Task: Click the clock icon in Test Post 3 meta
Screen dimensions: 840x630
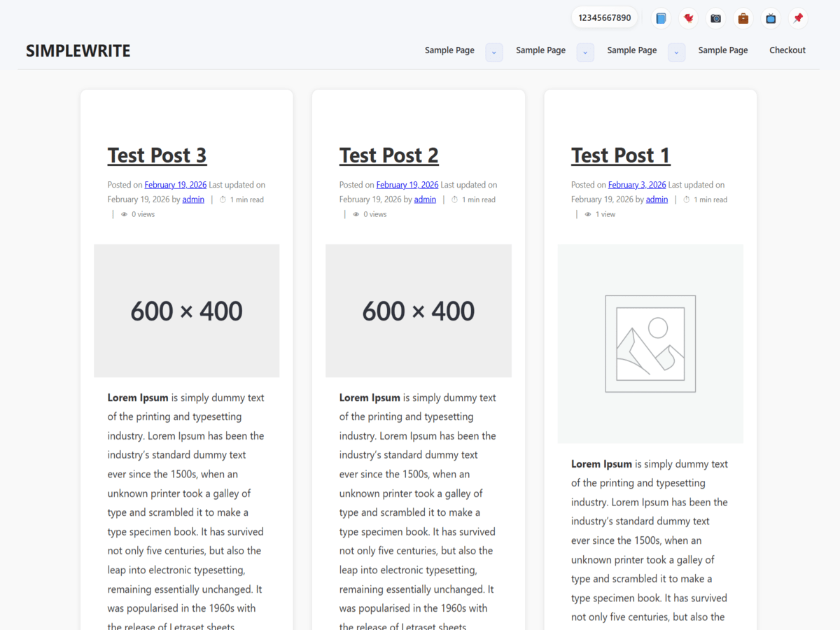Action: coord(223,199)
